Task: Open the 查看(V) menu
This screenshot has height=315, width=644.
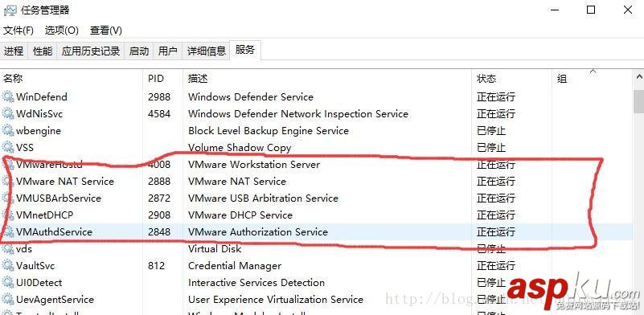Action: coord(106,30)
